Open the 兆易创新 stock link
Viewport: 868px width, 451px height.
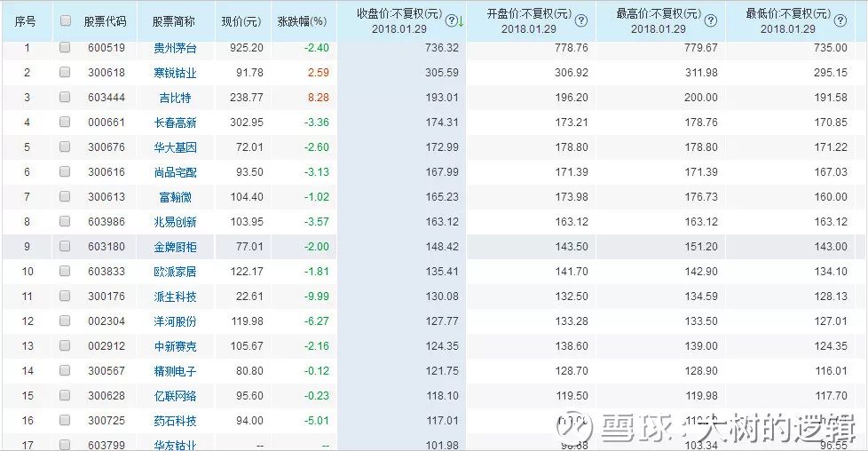point(175,222)
